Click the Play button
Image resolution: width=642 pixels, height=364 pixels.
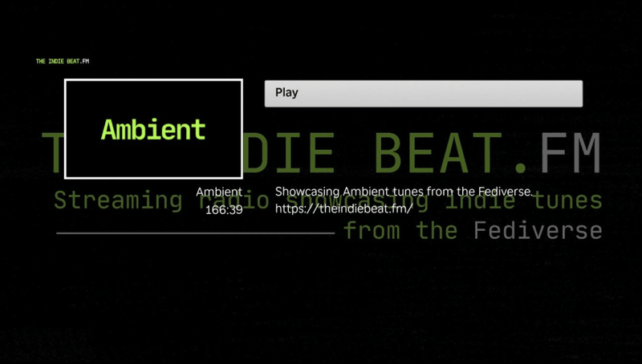point(424,93)
